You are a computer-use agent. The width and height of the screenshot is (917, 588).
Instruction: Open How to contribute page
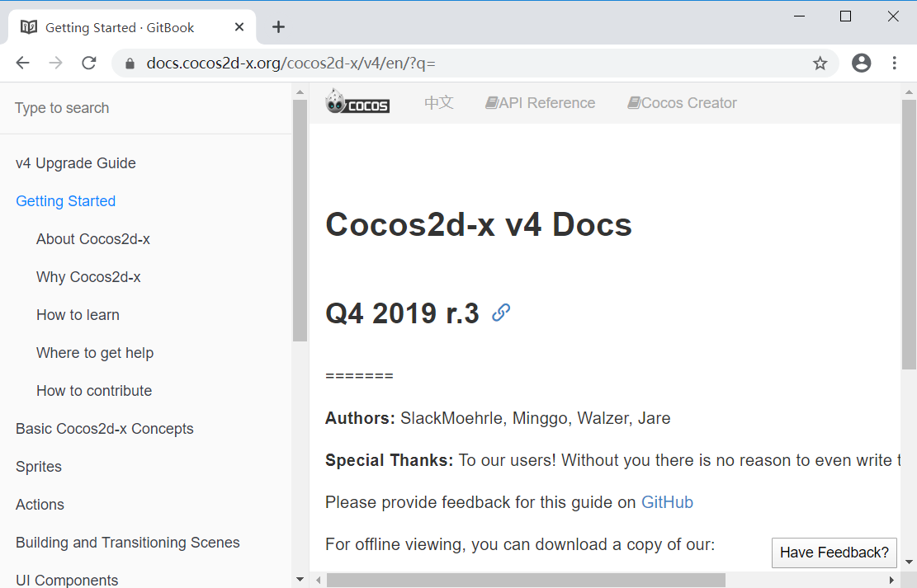94,391
